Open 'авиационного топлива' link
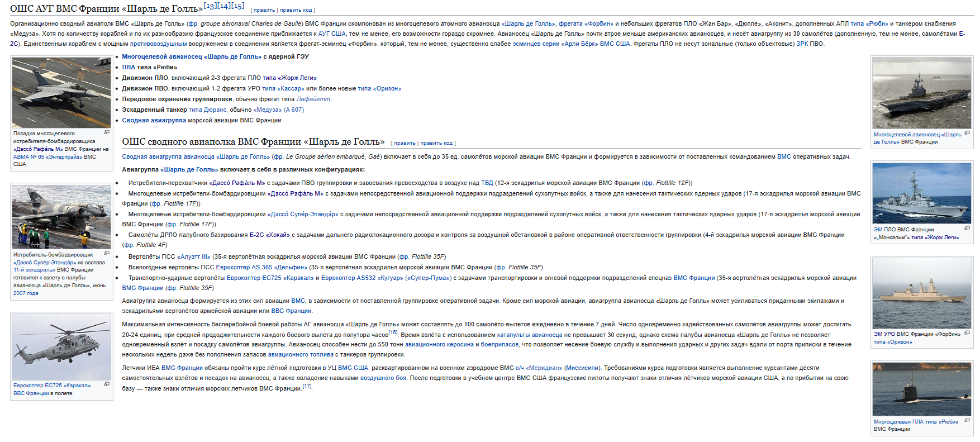 301,354
